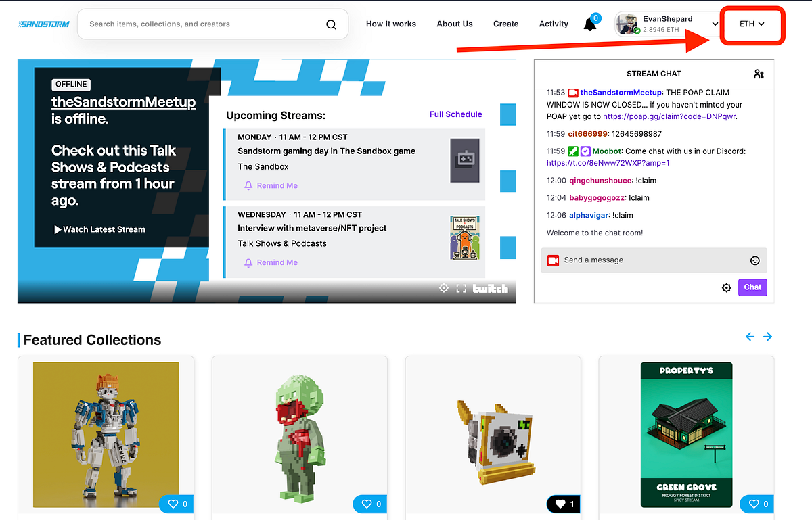The width and height of the screenshot is (812, 520).
Task: Click the Talk Shows & Podcasts thumbnail
Action: click(x=465, y=238)
